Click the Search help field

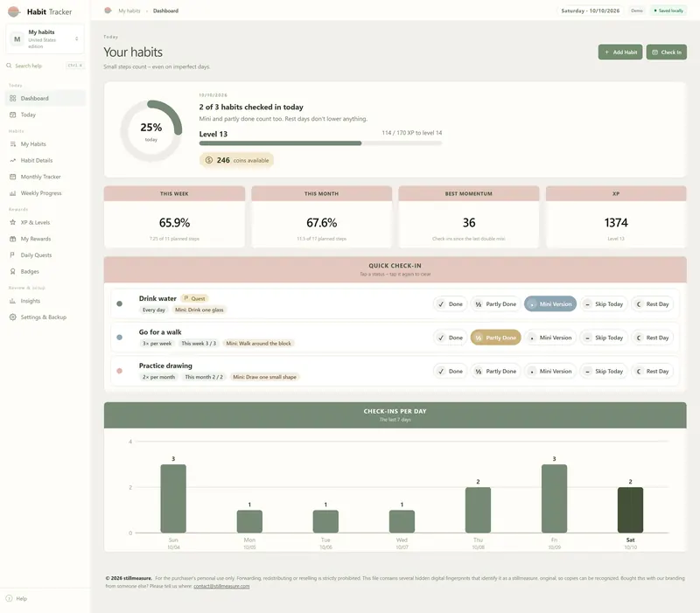pos(45,66)
